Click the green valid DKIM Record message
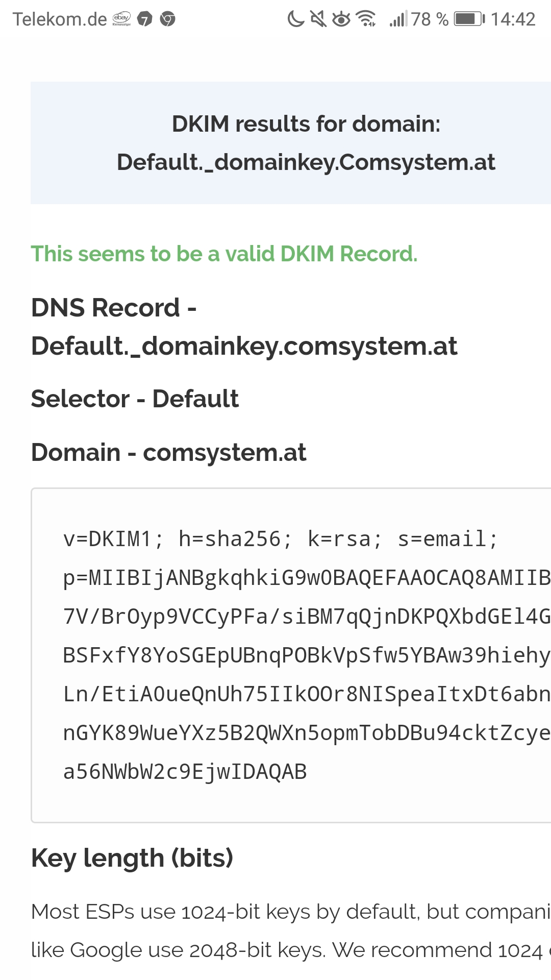 click(224, 254)
